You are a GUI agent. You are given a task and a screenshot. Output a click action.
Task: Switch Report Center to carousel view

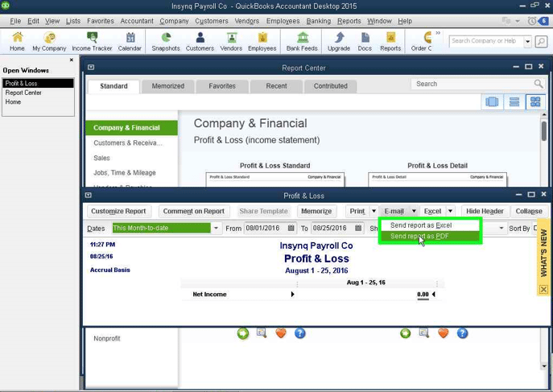pyautogui.click(x=492, y=102)
